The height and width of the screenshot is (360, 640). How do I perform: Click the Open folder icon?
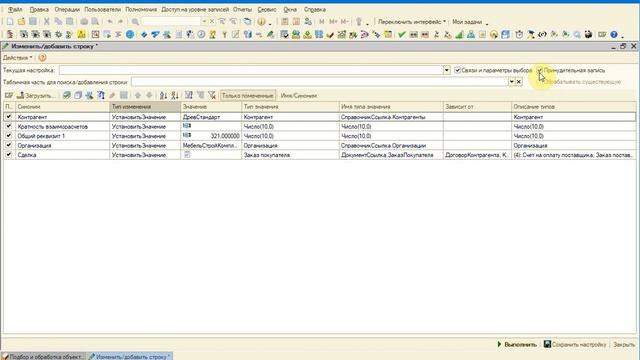[21, 22]
